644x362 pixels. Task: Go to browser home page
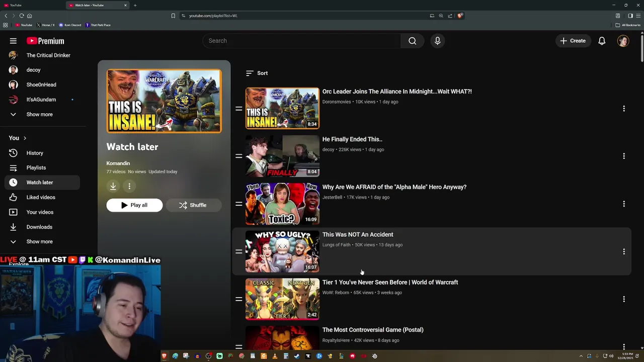tap(30, 16)
